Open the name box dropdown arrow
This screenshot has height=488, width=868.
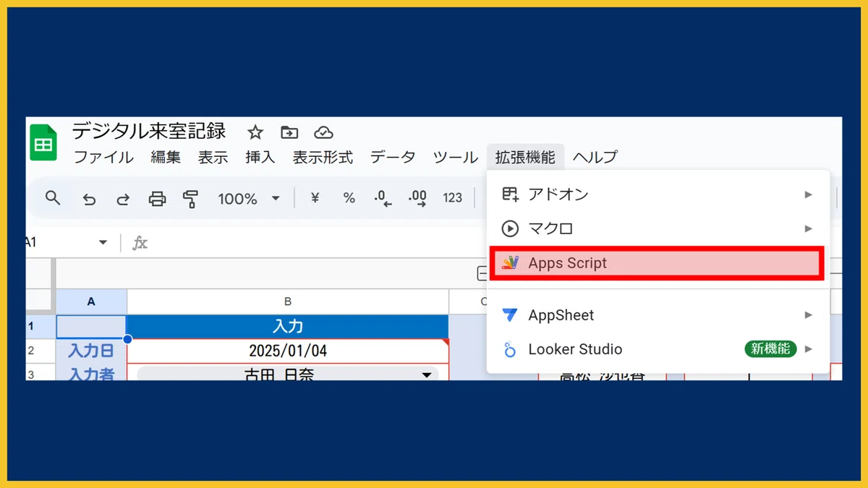tap(103, 243)
